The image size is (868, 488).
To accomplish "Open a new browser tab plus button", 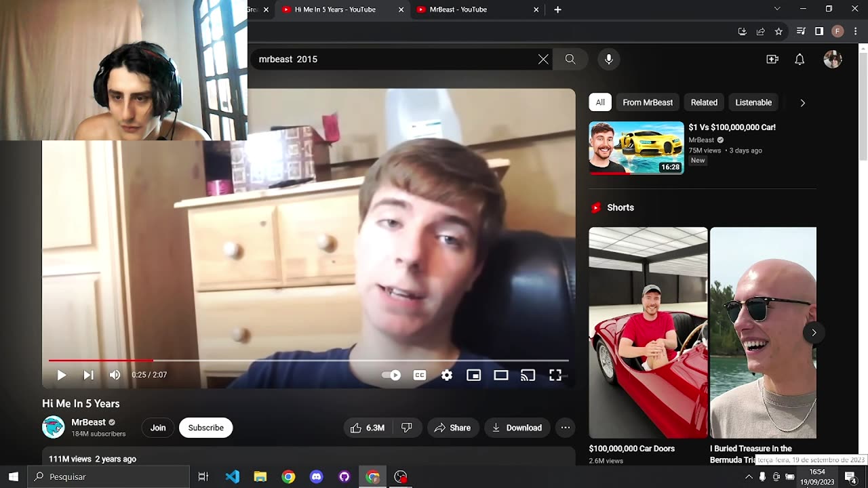I will (x=557, y=9).
